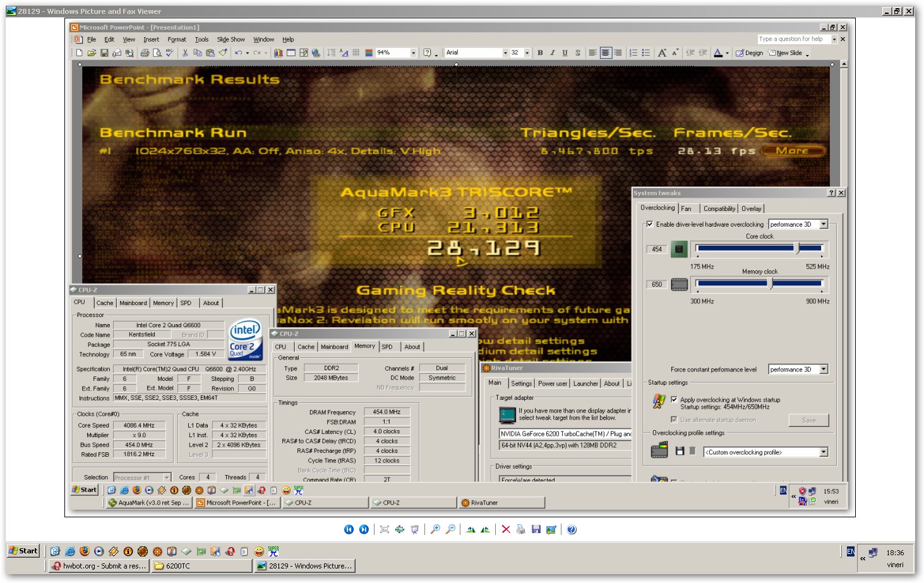Image resolution: width=924 pixels, height=583 pixels.
Task: Launch Firefox from outer quick launch
Action: coord(85,551)
